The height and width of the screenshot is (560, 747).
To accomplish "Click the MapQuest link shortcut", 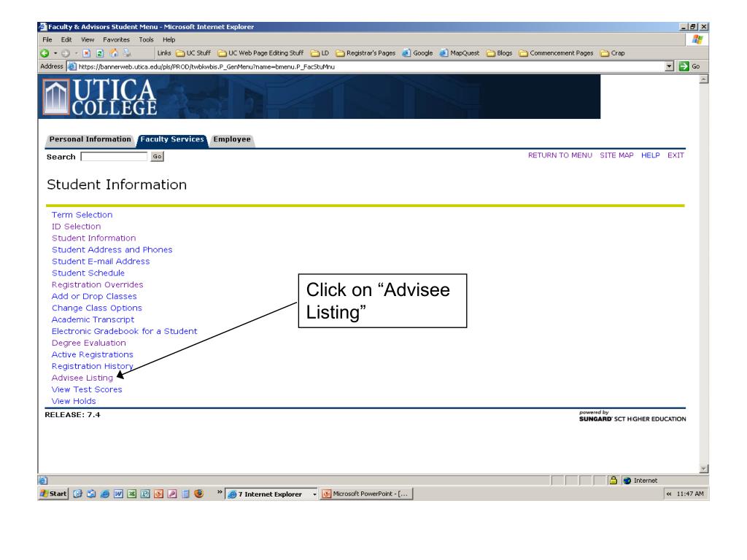I will tap(460, 53).
